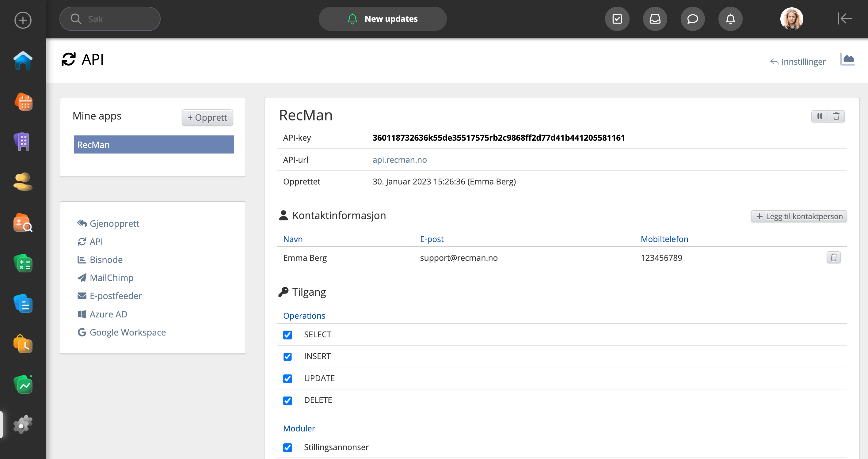The height and width of the screenshot is (459, 868).
Task: Select the RecMan app in Mine apps
Action: [x=154, y=145]
